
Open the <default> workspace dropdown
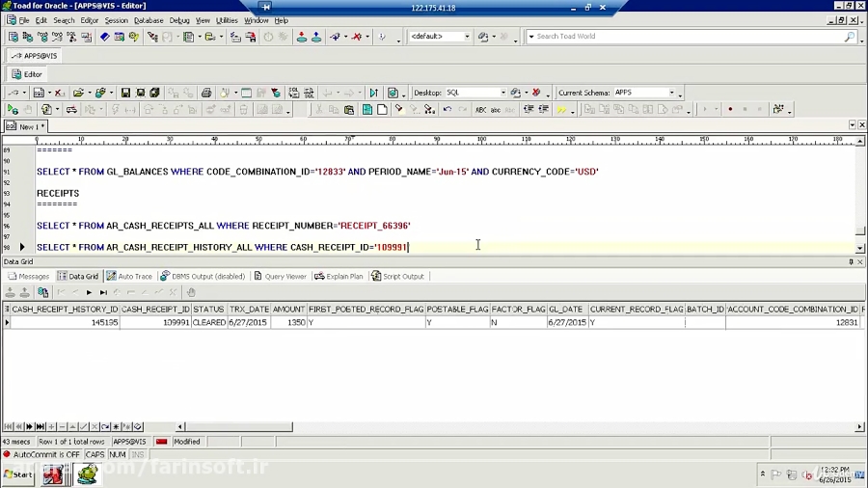468,37
